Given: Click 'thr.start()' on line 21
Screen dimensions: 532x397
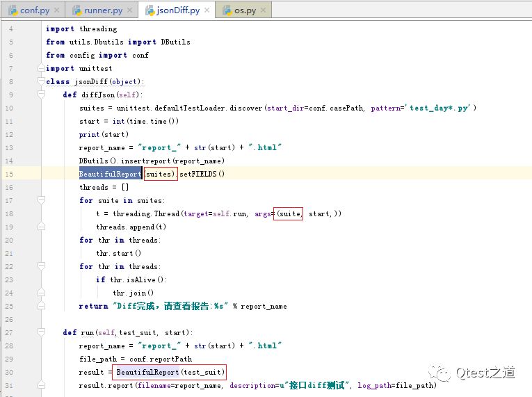Looking at the screenshot, I should (x=118, y=254).
